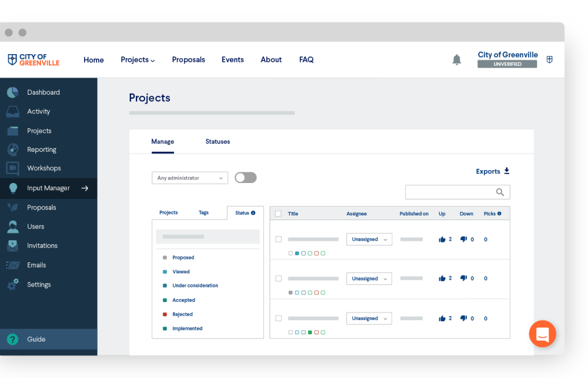Click the Input Manager lightbulb icon
588x379 pixels.
pyautogui.click(x=13, y=188)
